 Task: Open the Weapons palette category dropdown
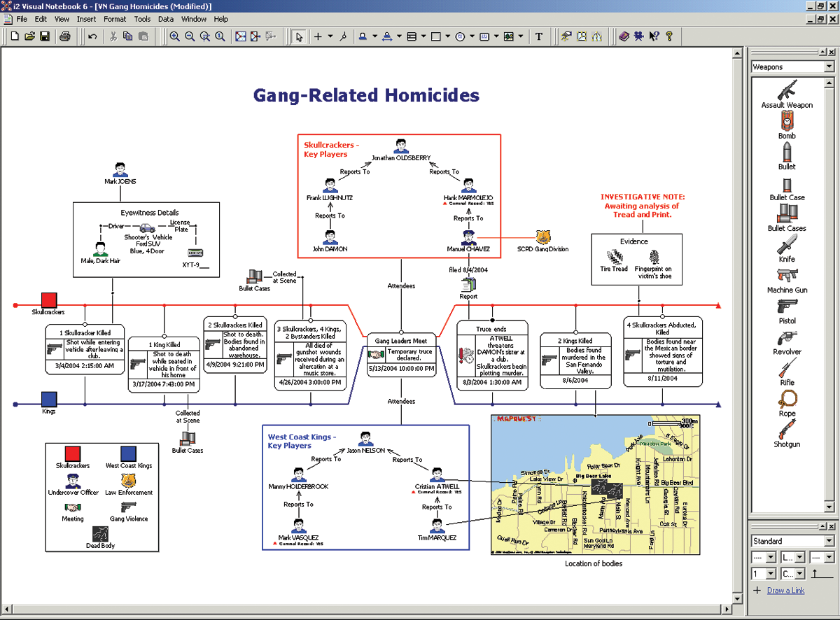(x=829, y=66)
